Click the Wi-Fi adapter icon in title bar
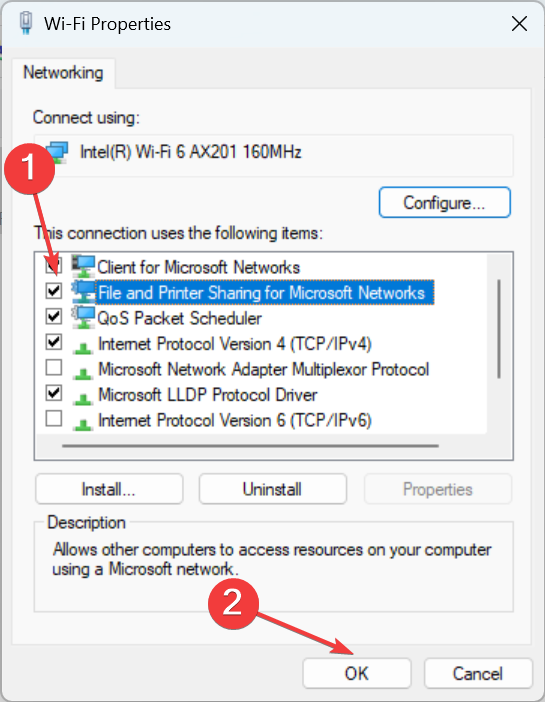545x702 pixels. (x=26, y=23)
